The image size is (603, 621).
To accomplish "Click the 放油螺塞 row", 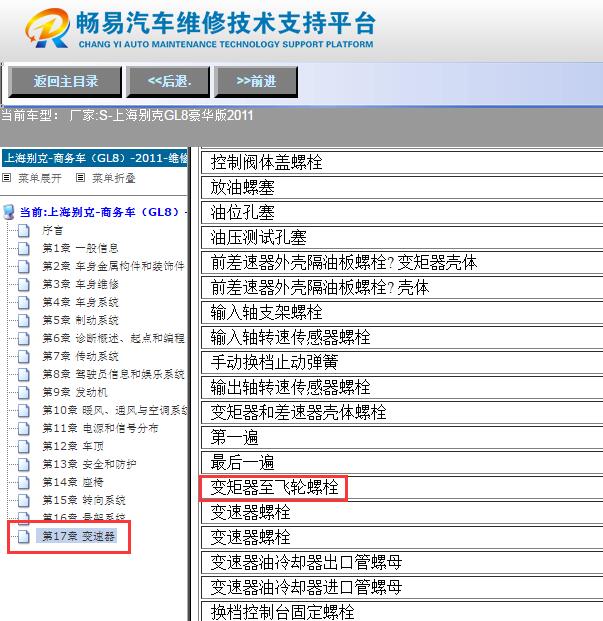I will coord(402,187).
